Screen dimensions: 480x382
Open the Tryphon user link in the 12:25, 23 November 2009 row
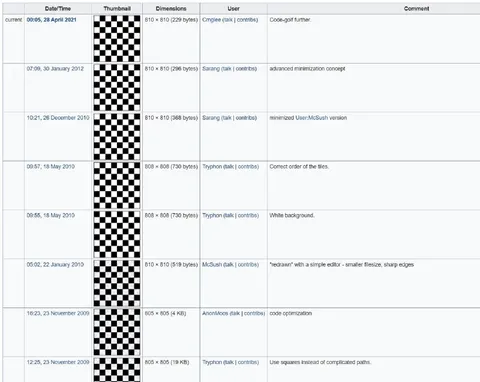click(x=212, y=362)
